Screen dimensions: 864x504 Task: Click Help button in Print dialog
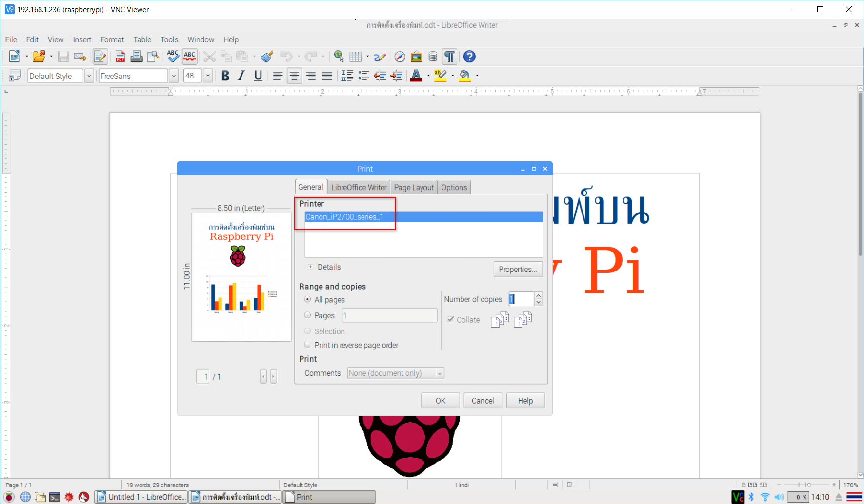525,401
